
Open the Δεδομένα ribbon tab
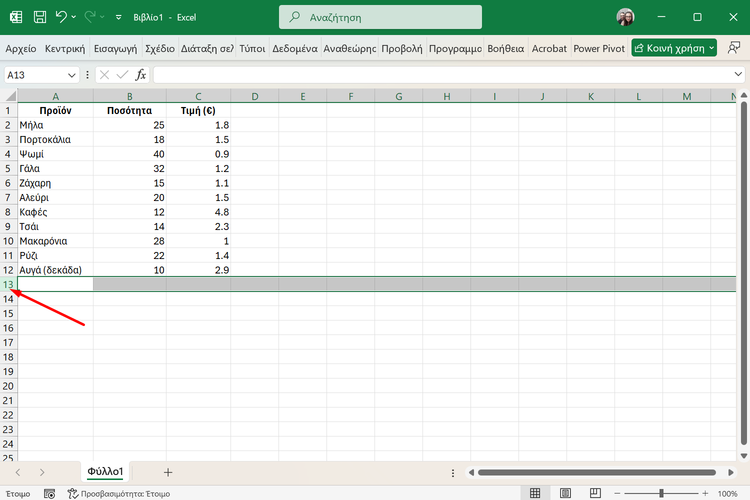pos(295,48)
